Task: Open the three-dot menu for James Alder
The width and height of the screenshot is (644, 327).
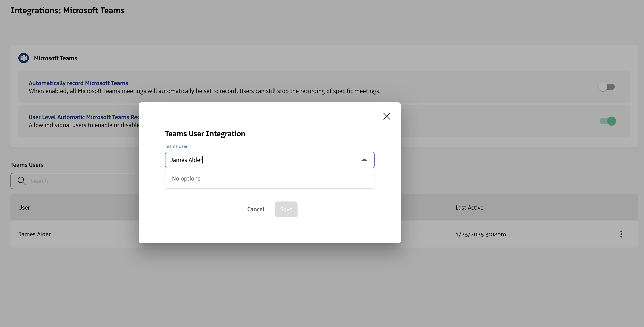Action: [621, 234]
